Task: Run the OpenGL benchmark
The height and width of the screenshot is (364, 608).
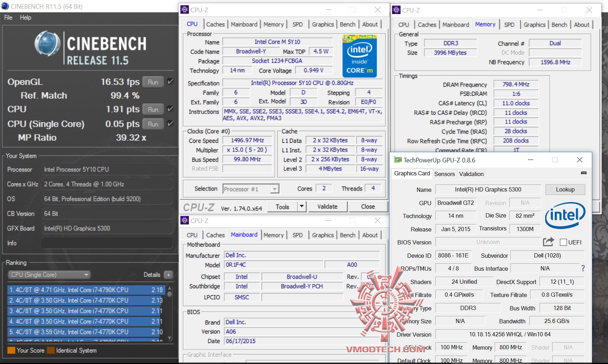Action: (153, 82)
